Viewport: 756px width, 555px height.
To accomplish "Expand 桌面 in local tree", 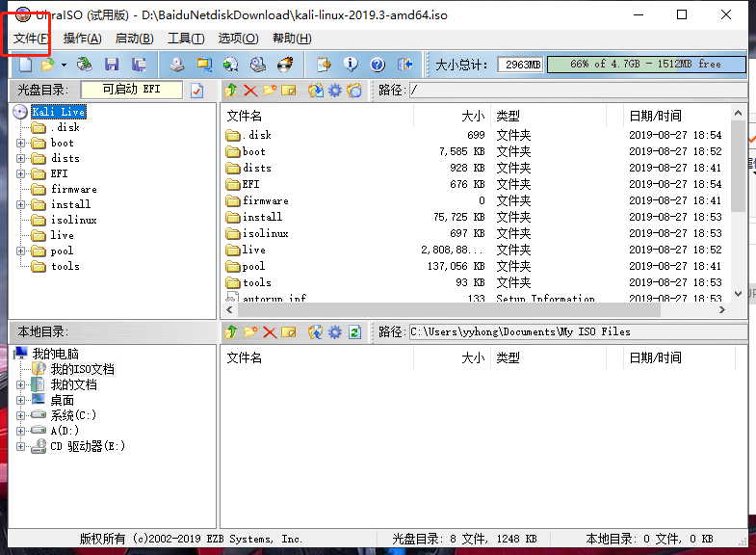I will coord(20,400).
